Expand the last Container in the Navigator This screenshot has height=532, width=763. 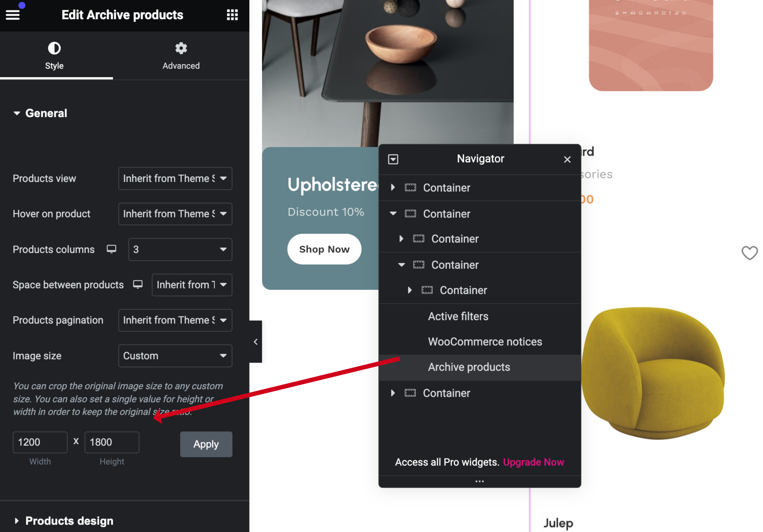click(393, 393)
